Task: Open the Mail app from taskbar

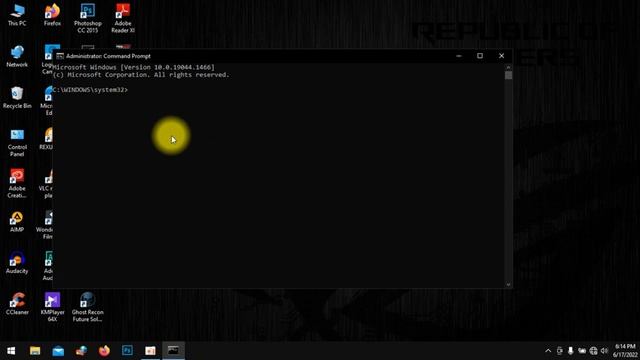Action: click(58, 351)
